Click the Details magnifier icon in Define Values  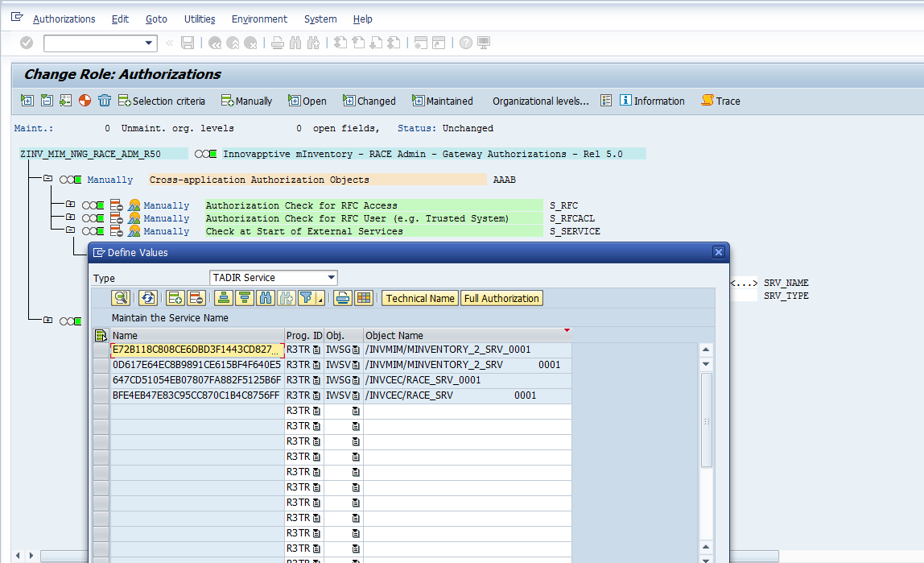click(x=121, y=298)
